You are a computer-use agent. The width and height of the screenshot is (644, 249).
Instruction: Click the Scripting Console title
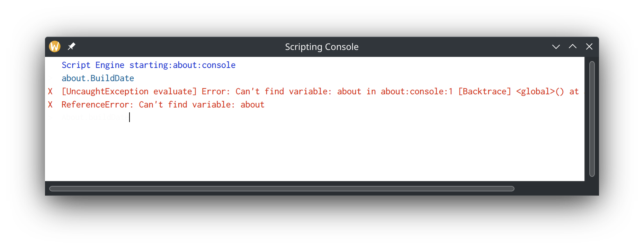(322, 46)
